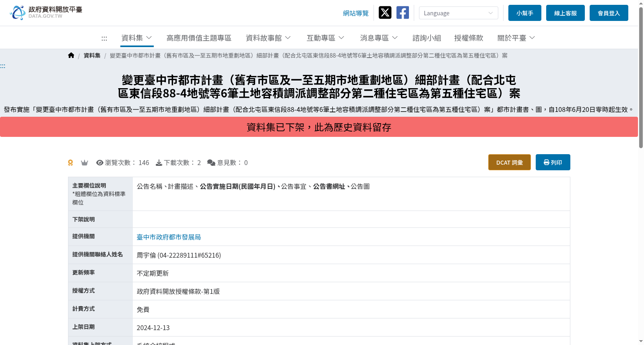Click the three-dots anchor in navigation bar

pos(104,38)
